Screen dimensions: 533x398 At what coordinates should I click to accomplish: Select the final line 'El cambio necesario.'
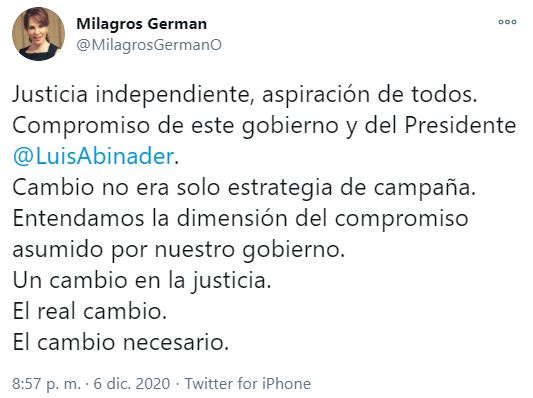coord(121,342)
